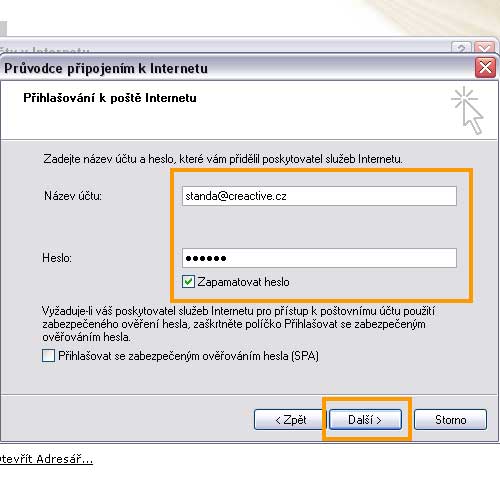Go back with the Zpět button
Screen dimensions: 500x500
pos(289,420)
